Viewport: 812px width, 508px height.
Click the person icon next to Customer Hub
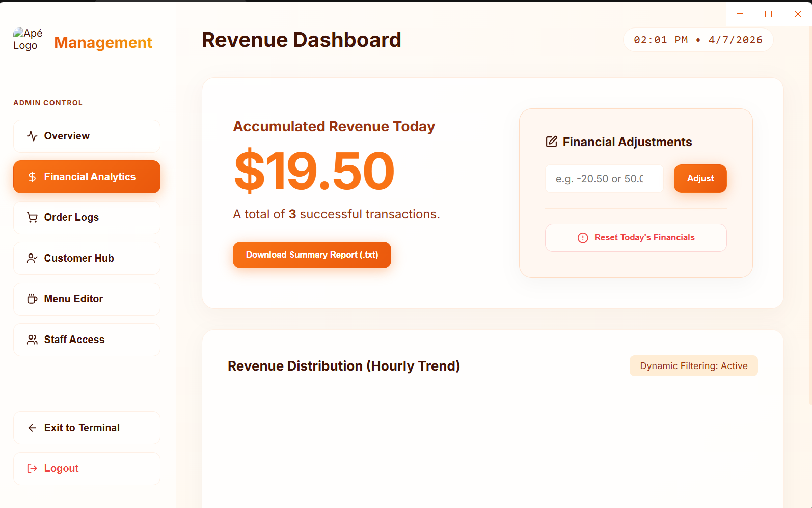(32, 258)
